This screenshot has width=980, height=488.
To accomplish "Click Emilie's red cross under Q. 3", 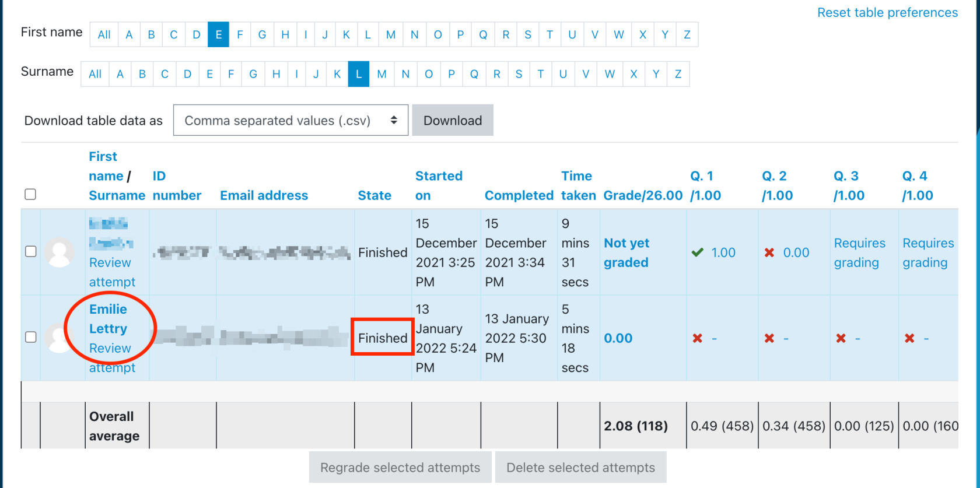I will tap(841, 338).
